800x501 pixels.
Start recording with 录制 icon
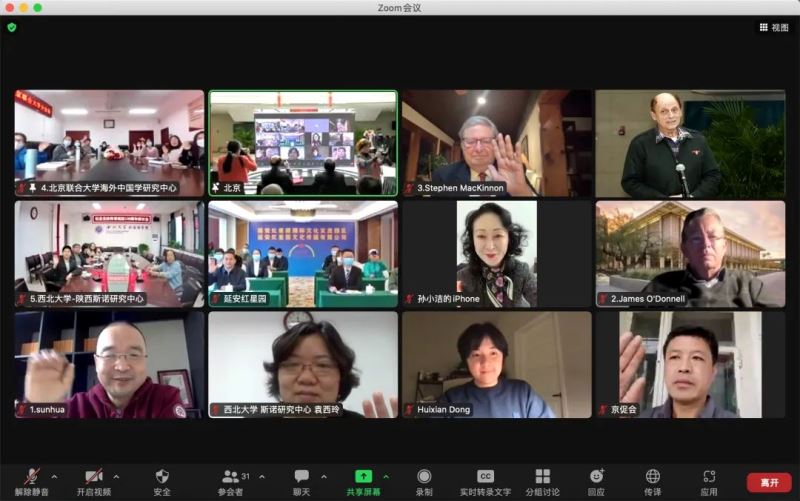[424, 480]
